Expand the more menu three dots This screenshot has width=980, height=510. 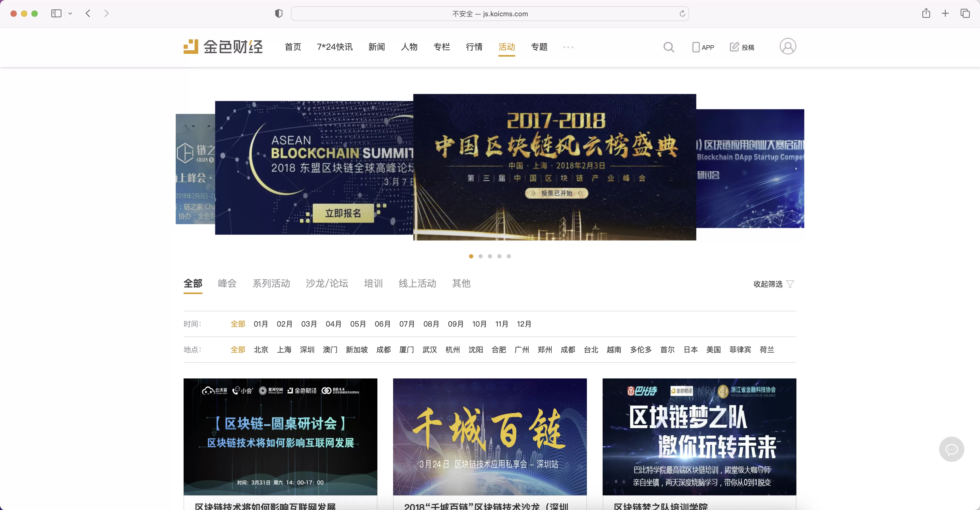[x=568, y=47]
